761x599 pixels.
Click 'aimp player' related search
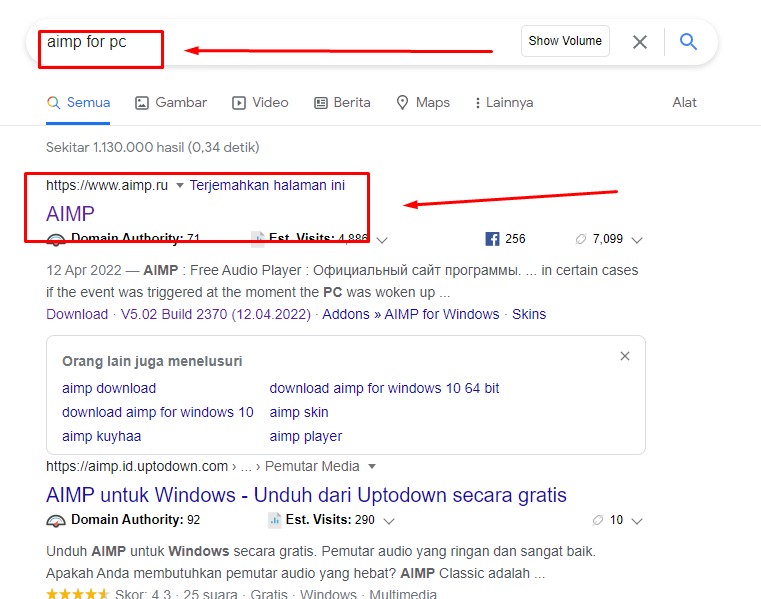point(306,436)
